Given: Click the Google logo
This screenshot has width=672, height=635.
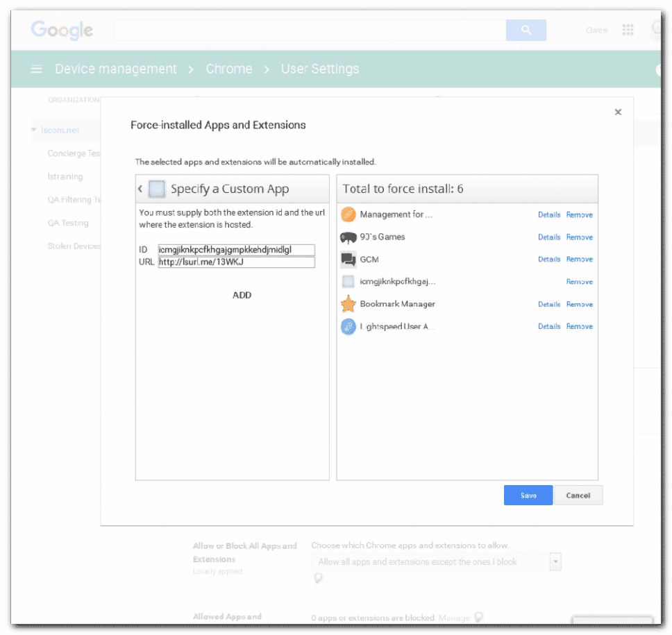Looking at the screenshot, I should click(x=62, y=31).
